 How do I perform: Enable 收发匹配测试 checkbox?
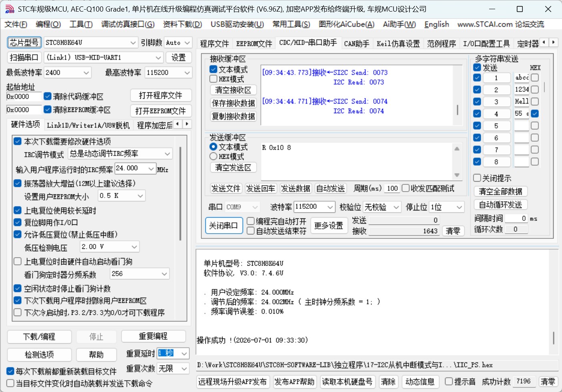pyautogui.click(x=405, y=188)
